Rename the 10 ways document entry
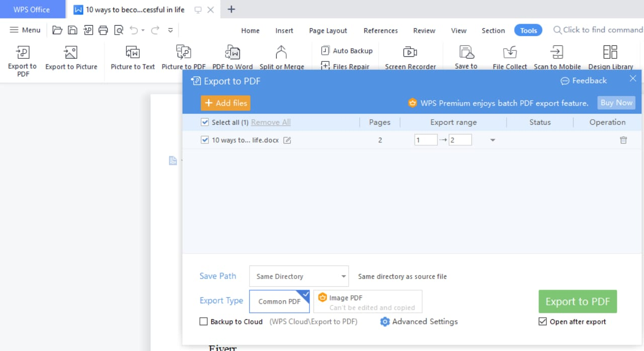 click(287, 140)
